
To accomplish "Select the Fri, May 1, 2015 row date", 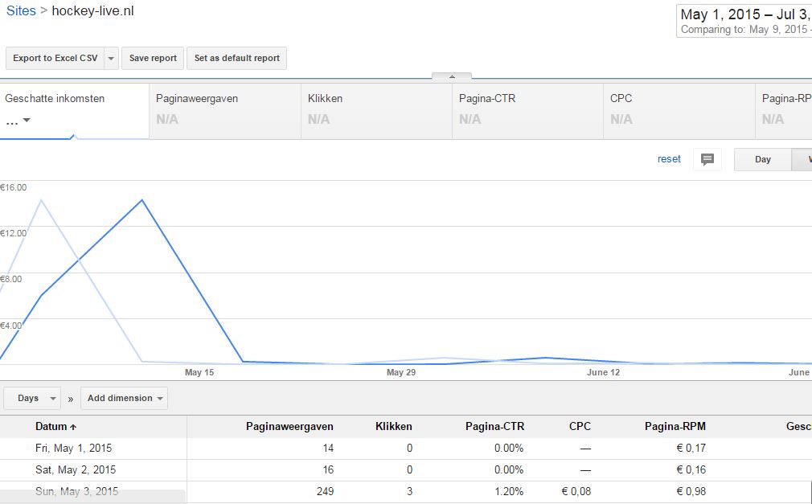I will (x=73, y=448).
